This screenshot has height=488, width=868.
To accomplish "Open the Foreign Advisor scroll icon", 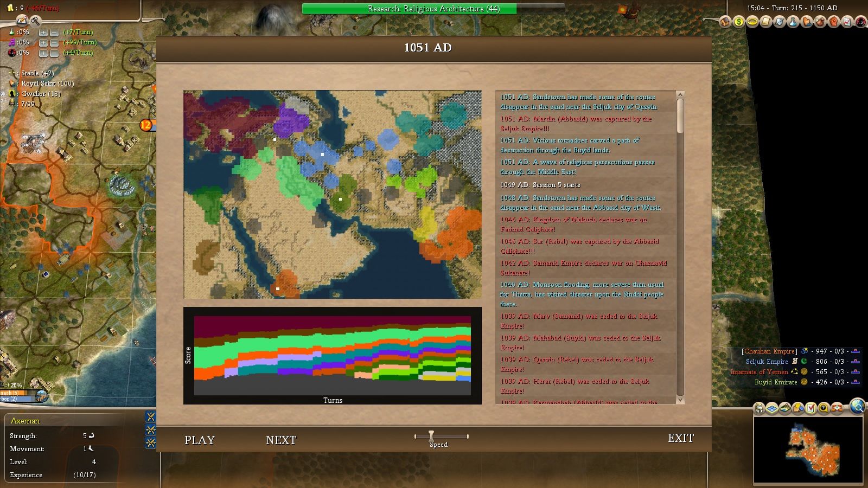I will 766,22.
